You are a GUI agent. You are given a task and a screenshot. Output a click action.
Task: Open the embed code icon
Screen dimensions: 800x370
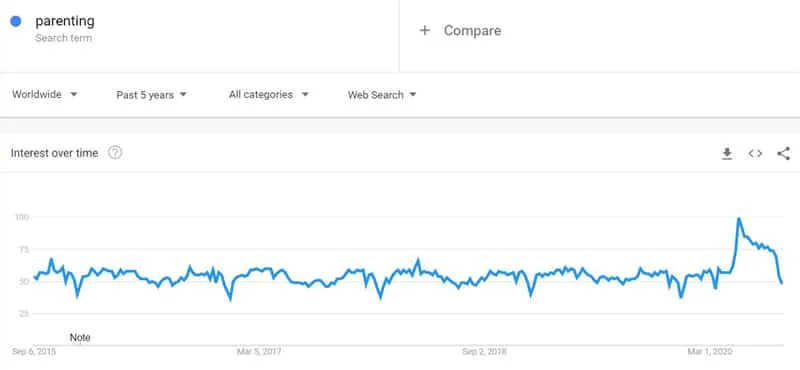(x=755, y=153)
